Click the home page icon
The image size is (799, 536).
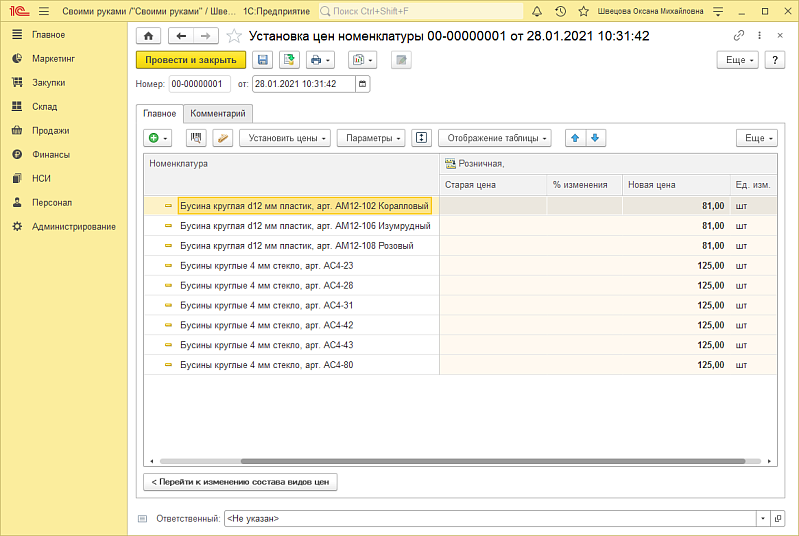coord(148,35)
